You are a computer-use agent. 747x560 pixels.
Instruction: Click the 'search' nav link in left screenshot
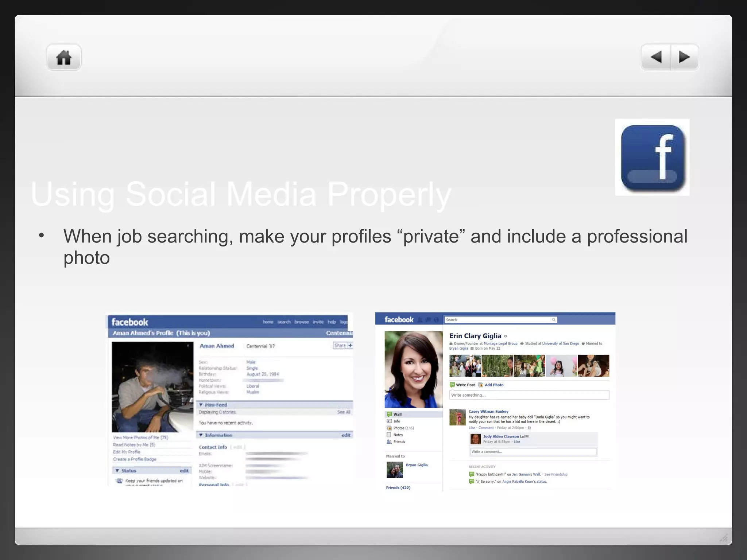tap(284, 322)
